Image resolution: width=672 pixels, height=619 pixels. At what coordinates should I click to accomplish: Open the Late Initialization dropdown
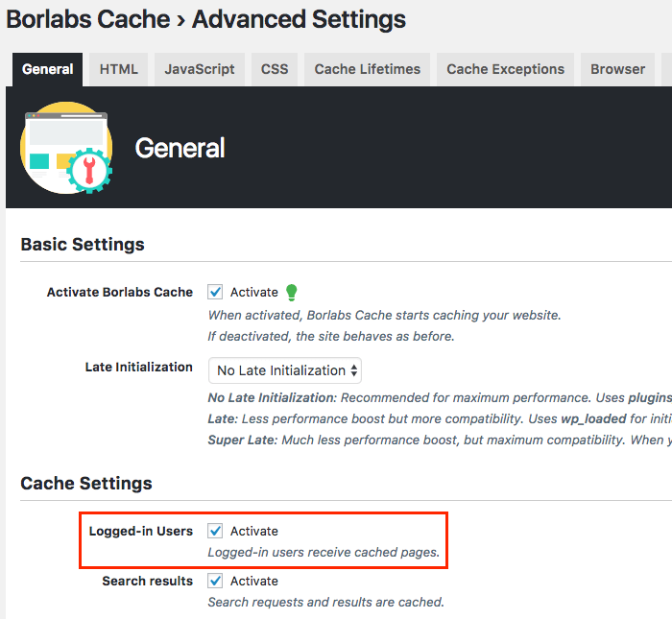(285, 370)
